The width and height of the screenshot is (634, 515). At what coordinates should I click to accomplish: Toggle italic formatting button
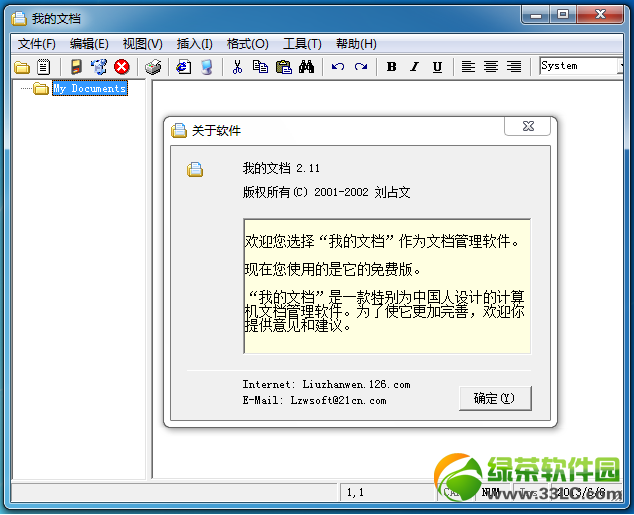[414, 67]
